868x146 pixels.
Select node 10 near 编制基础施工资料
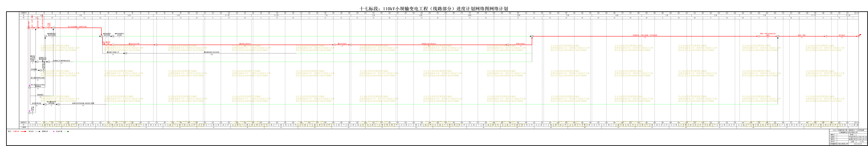click(x=46, y=36)
